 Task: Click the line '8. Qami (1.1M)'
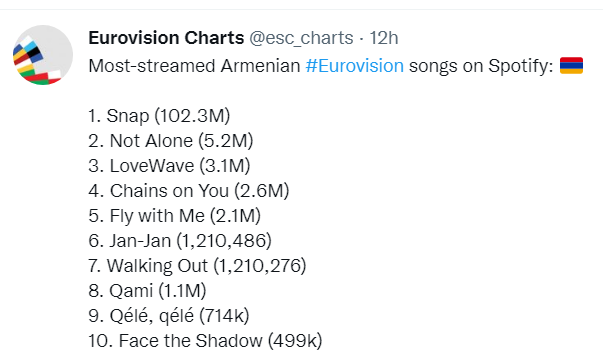click(x=147, y=291)
